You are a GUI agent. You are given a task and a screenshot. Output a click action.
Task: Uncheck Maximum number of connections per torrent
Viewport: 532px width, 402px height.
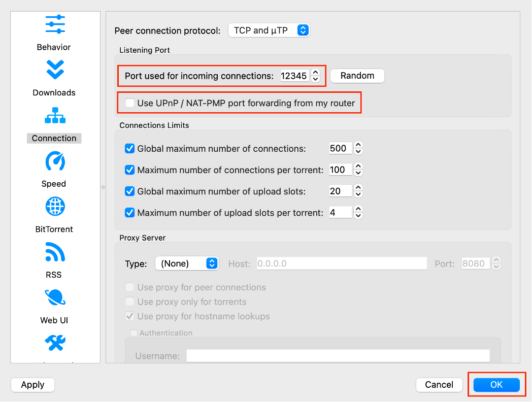click(x=129, y=170)
